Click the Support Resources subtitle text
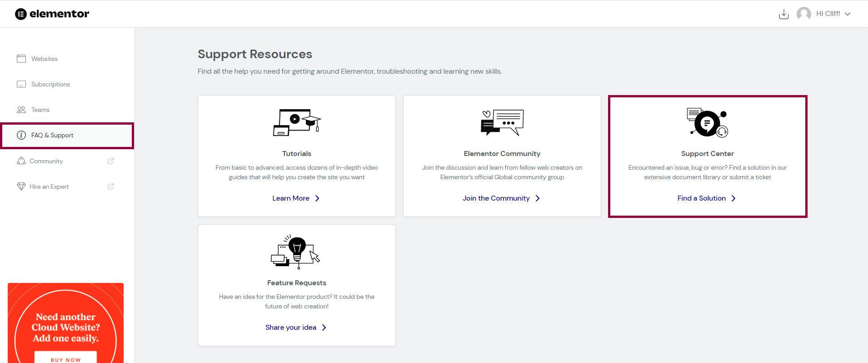 click(x=349, y=71)
